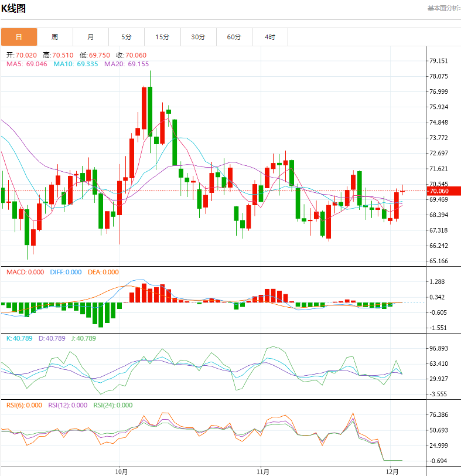
Task: Click the K线图 title heading
Action: (13, 9)
